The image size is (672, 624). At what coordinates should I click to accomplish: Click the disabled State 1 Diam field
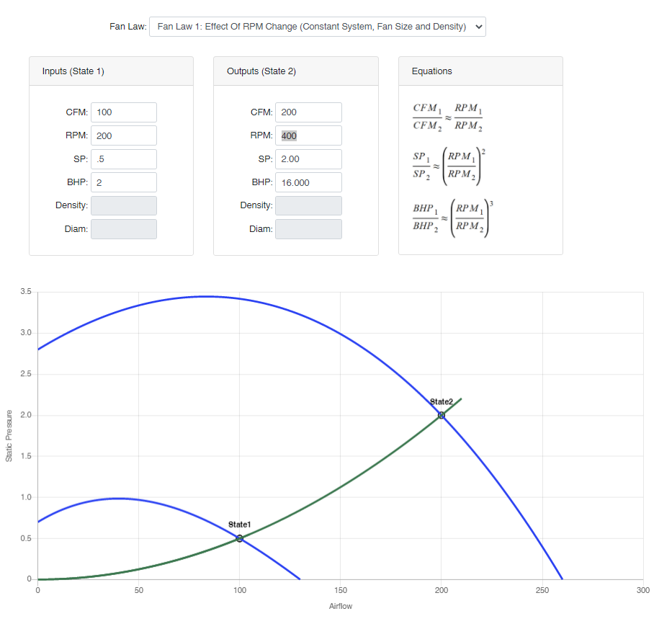click(x=124, y=229)
